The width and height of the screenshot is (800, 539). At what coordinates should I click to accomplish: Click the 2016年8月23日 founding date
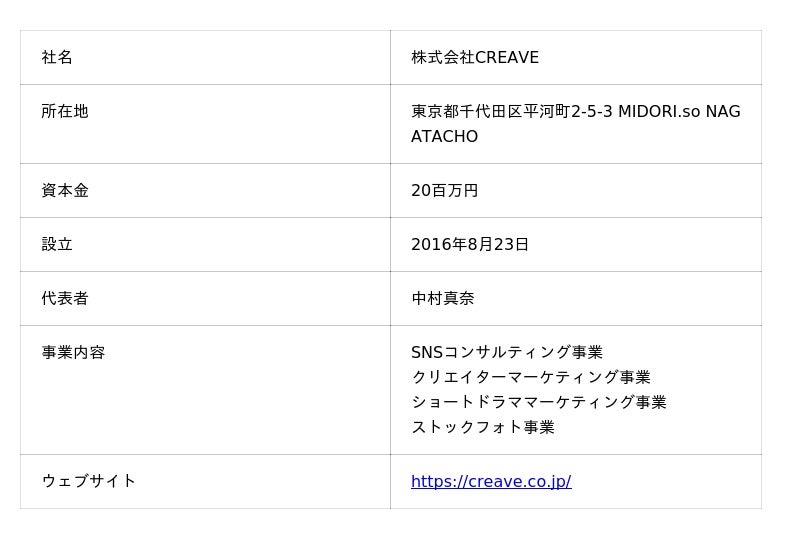click(x=470, y=244)
